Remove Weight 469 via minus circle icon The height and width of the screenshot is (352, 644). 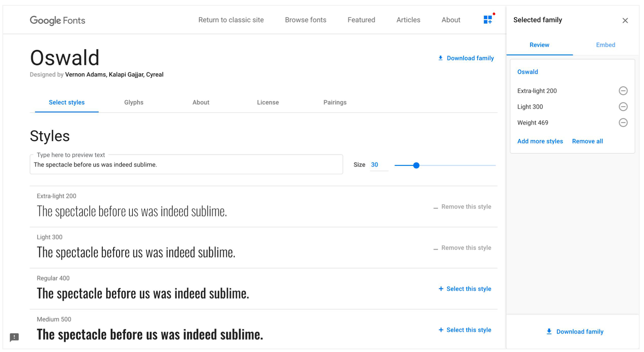(623, 123)
